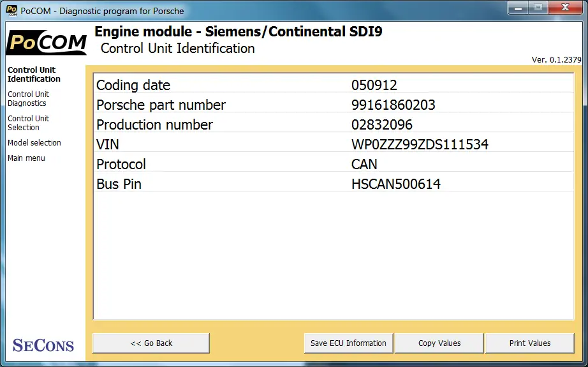Select the VIN value WP0ZZZ99ZDS111534
This screenshot has width=588, height=367.
420,144
